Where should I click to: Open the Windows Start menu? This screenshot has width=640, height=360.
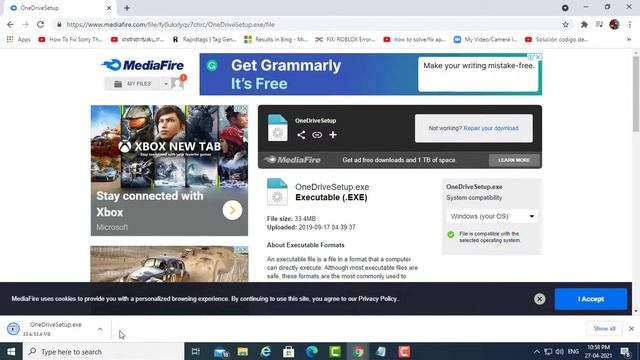point(11,351)
